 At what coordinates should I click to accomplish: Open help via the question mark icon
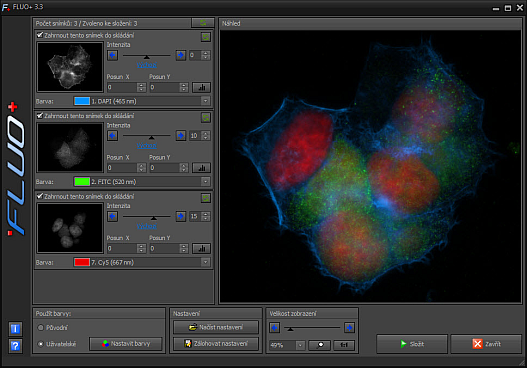click(15, 345)
